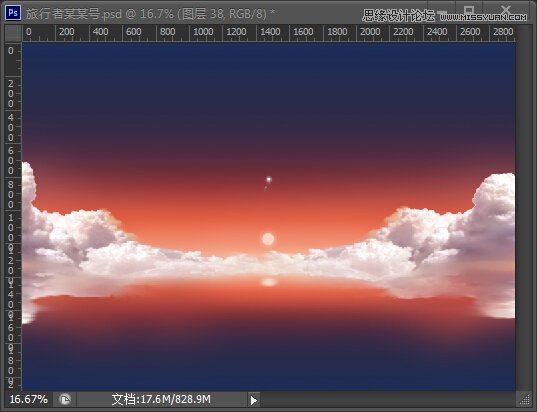Click the 2800 mark on the horizontal ruler
This screenshot has width=537, height=412.
pyautogui.click(x=503, y=32)
